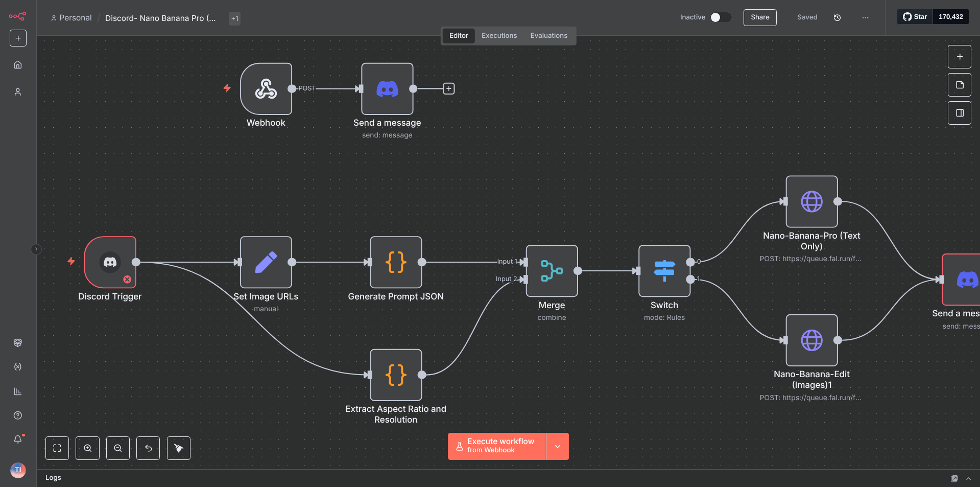Viewport: 980px width, 487px height.
Task: Switch to the Evaluations tab
Action: (x=548, y=36)
